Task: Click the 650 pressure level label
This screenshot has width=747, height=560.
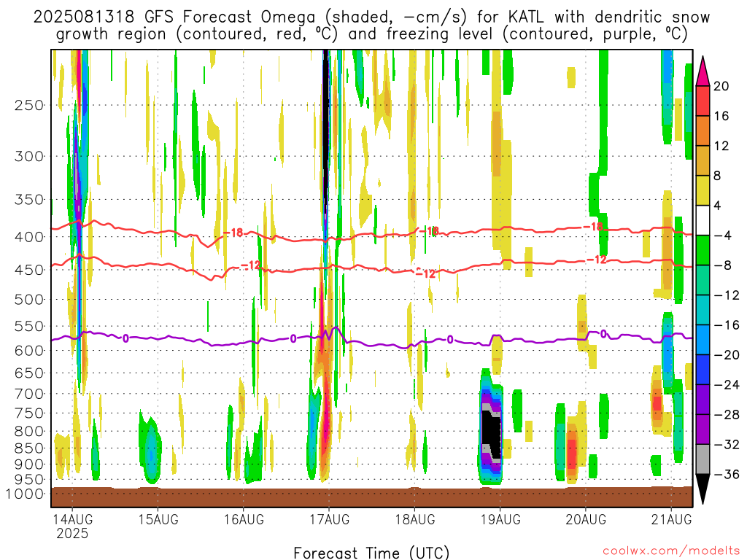Action: coord(29,373)
